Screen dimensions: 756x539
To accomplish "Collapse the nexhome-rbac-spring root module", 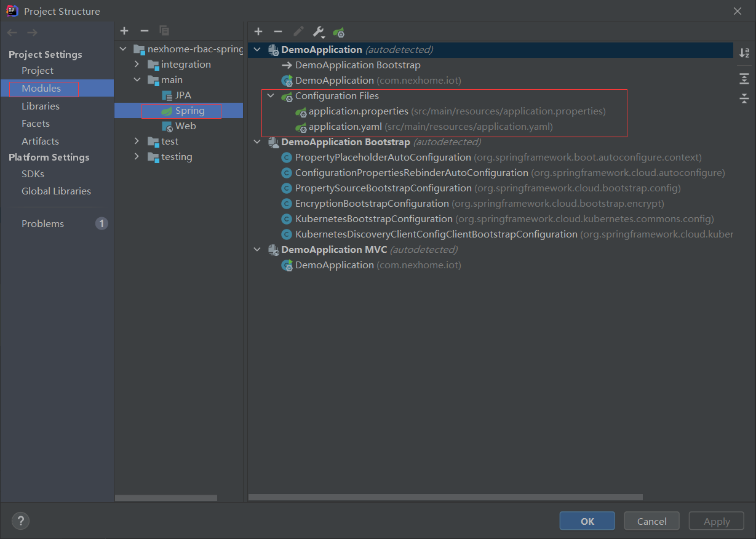I will tap(123, 49).
